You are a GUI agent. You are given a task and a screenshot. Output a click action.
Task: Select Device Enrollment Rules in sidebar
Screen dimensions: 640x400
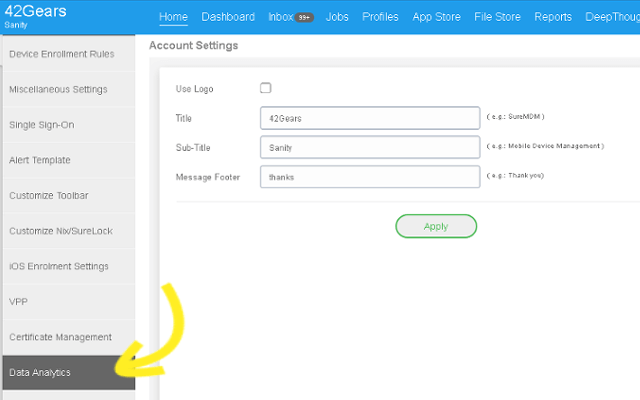point(69,54)
